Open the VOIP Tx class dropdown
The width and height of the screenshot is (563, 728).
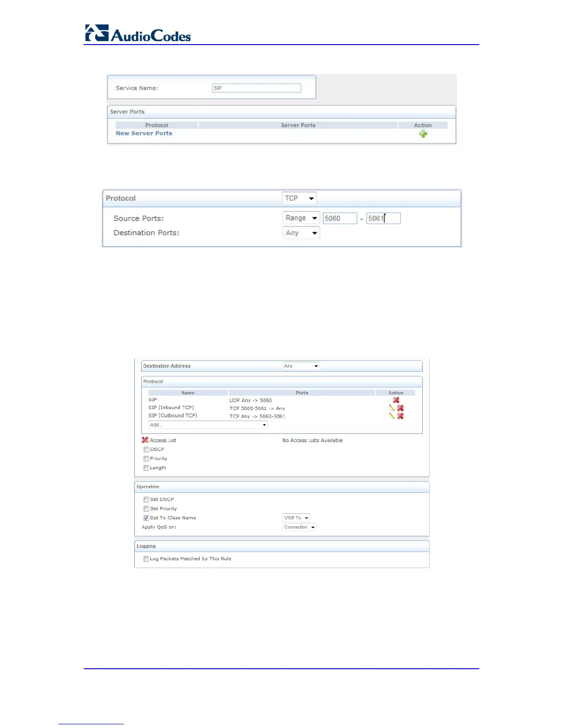296,518
